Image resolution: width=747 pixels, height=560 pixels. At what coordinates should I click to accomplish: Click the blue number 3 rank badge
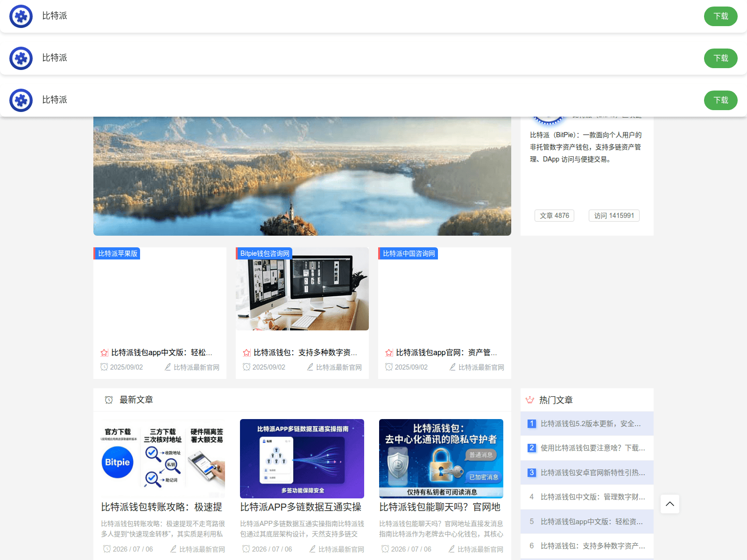pyautogui.click(x=532, y=473)
